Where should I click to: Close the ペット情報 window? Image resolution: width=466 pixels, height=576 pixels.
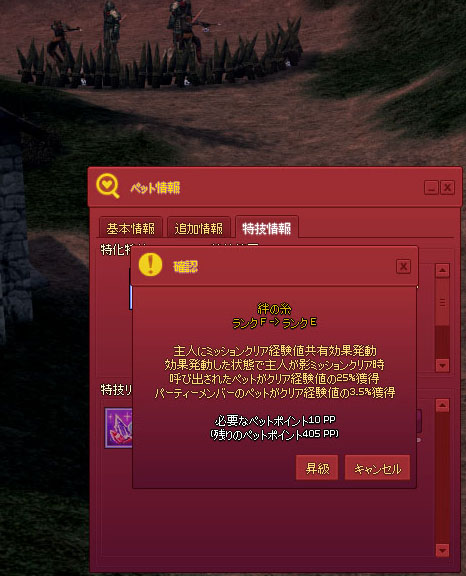point(448,188)
